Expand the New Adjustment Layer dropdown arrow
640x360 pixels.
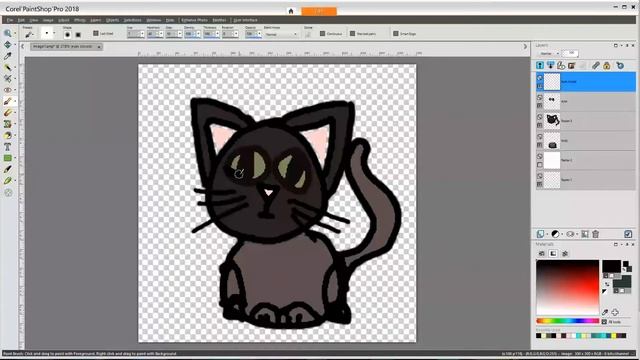tap(562, 234)
